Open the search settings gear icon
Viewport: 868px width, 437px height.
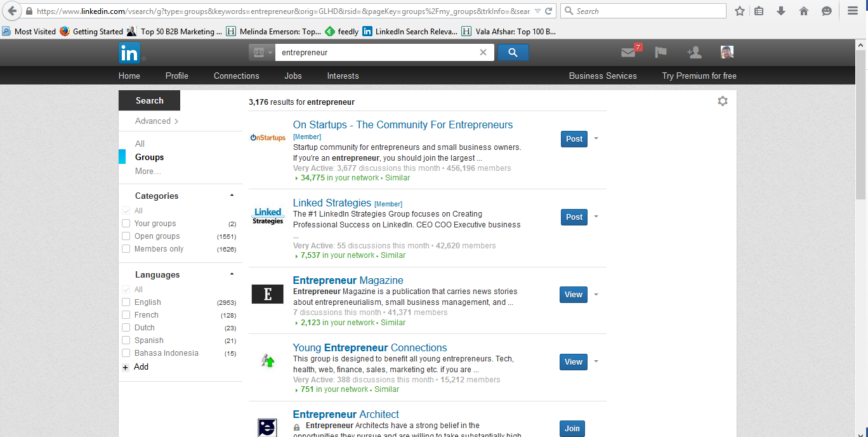[722, 101]
